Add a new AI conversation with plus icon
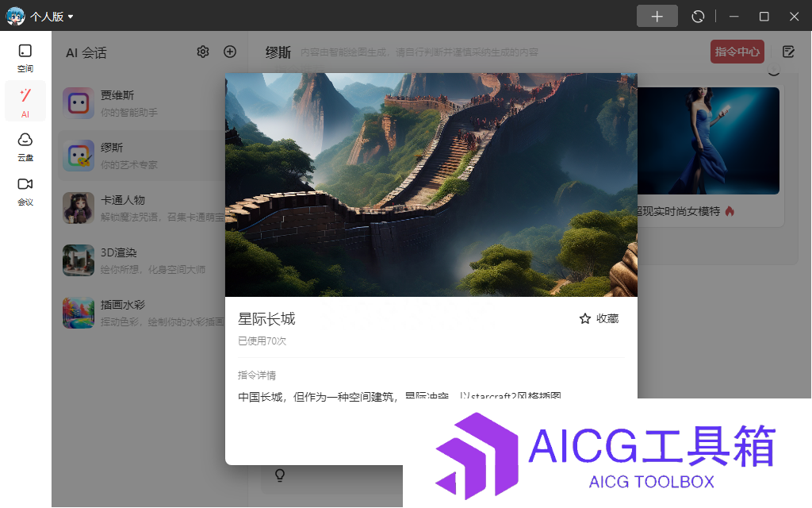Screen dimensions: 812x508 pyautogui.click(x=230, y=52)
